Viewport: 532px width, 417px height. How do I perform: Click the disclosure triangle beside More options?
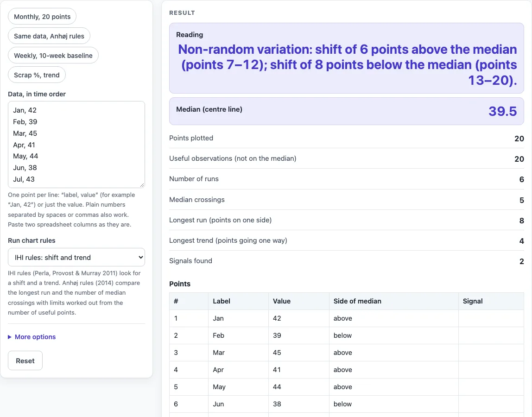(x=10, y=337)
